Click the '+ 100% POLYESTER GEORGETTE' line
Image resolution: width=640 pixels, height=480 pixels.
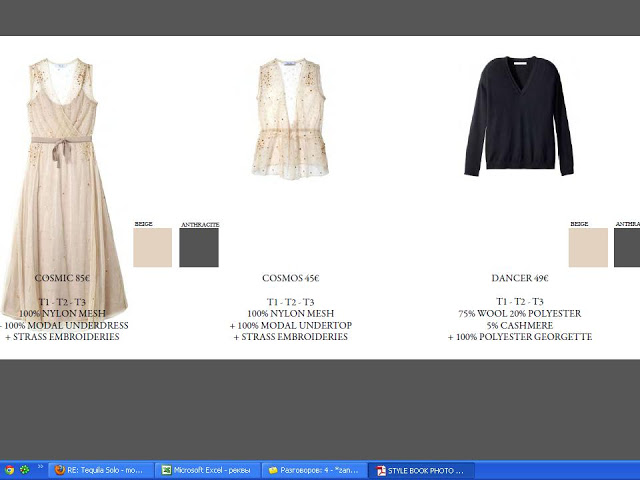coord(519,337)
